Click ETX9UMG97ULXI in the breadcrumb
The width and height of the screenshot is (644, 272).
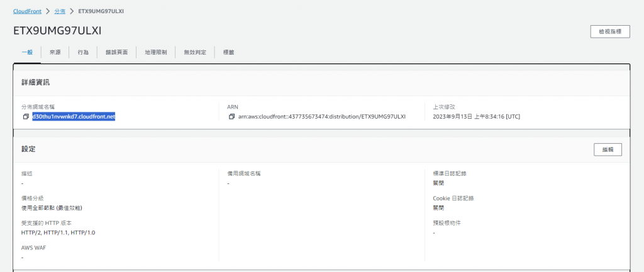(x=101, y=11)
